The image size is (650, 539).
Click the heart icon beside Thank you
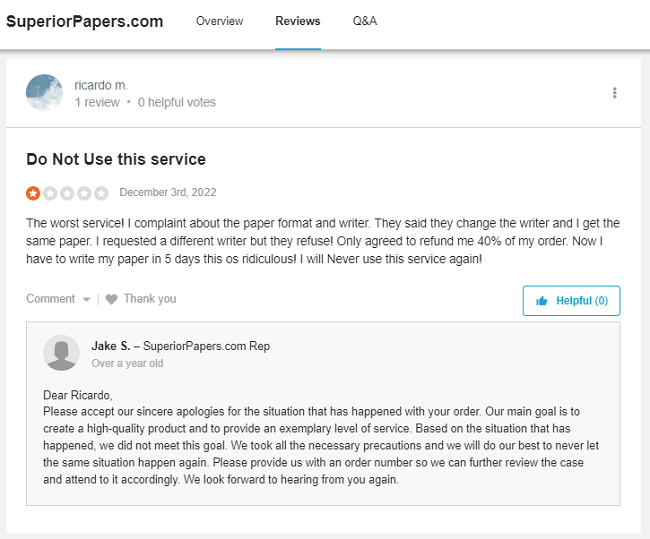[x=111, y=299]
